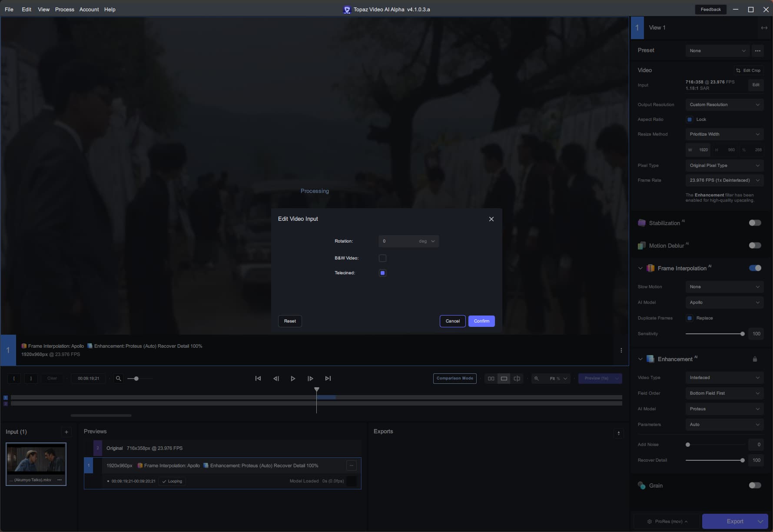Screen dimensions: 773x532
Task: Switch to the split comparison view icon
Action: [517, 378]
